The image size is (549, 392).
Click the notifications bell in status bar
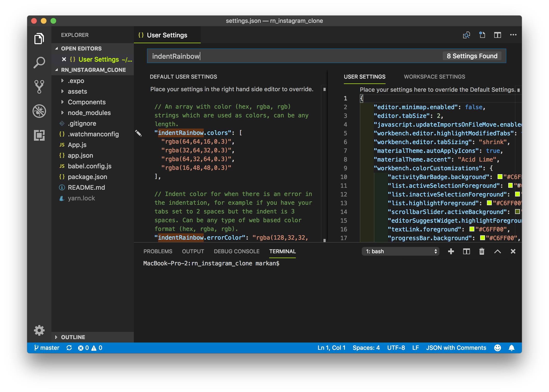click(x=511, y=348)
